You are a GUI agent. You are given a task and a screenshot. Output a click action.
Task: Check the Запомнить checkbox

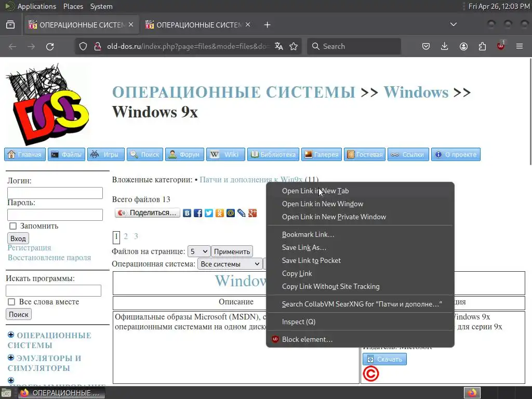(13, 226)
